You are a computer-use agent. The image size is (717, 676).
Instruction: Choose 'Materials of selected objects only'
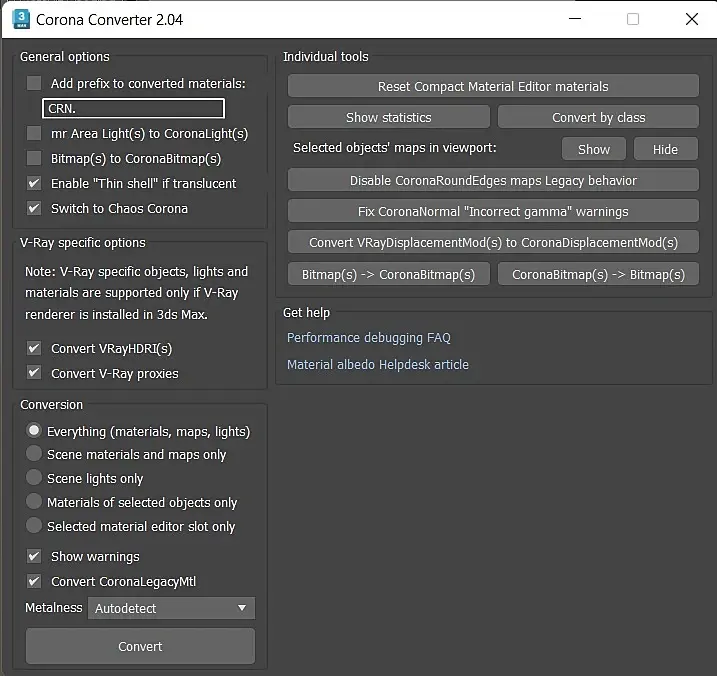tap(35, 502)
